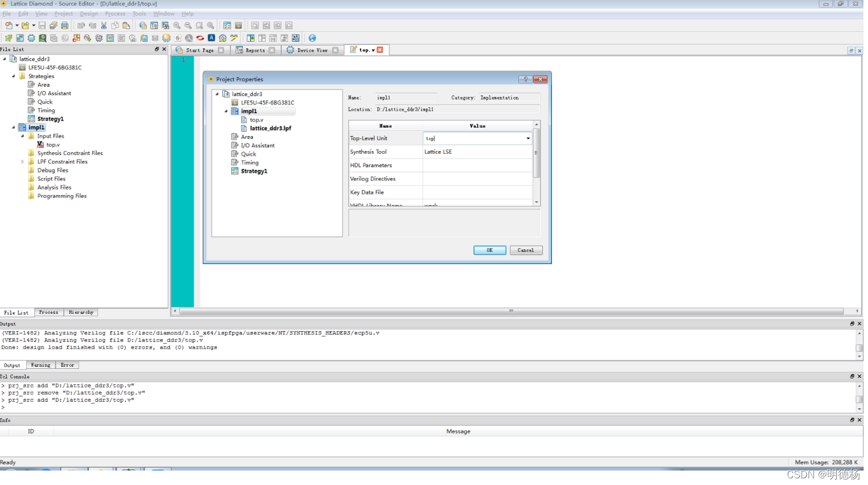This screenshot has width=868, height=485.
Task: Collapse impl1 node in the Project Properties tree
Action: [x=226, y=111]
